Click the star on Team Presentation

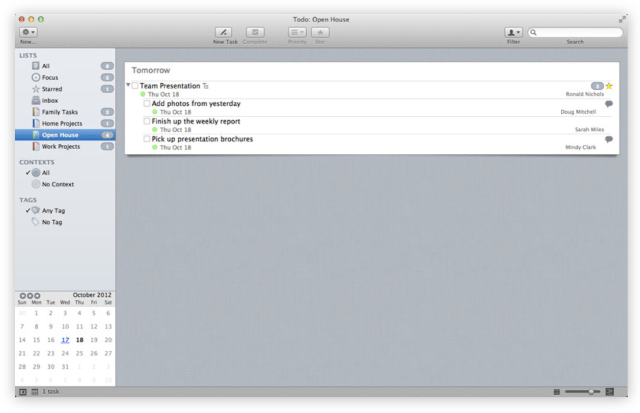[609, 86]
